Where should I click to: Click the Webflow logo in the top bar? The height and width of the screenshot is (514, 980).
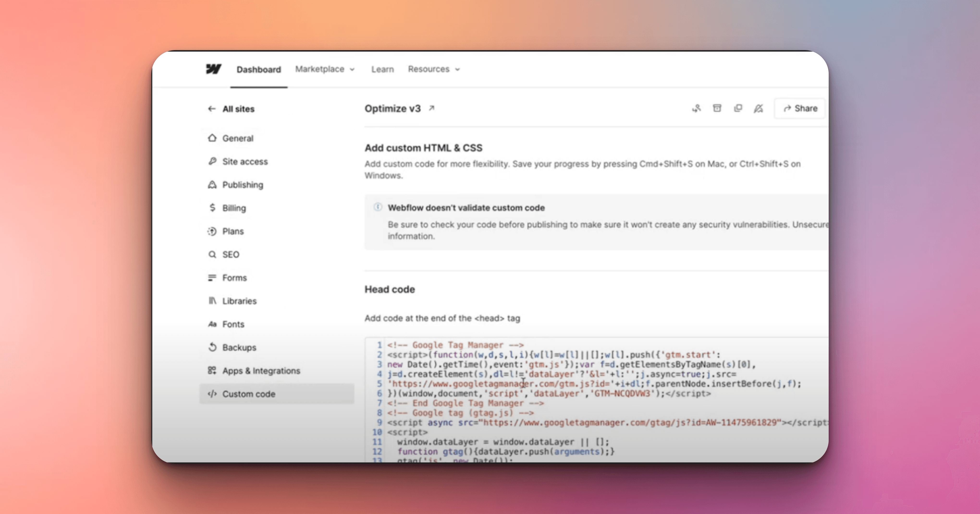(x=214, y=69)
